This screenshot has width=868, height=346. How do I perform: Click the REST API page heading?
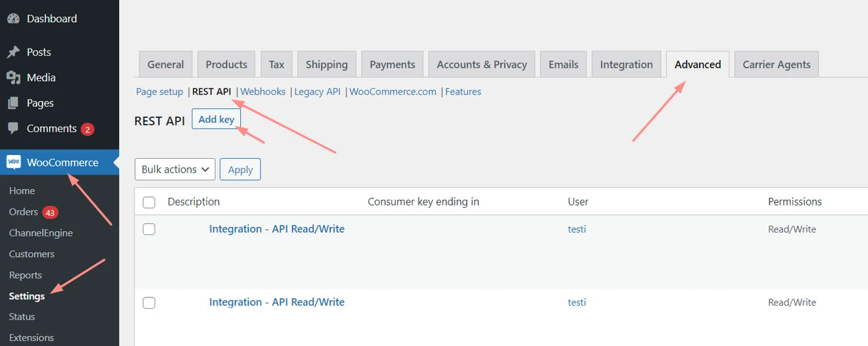pos(160,121)
